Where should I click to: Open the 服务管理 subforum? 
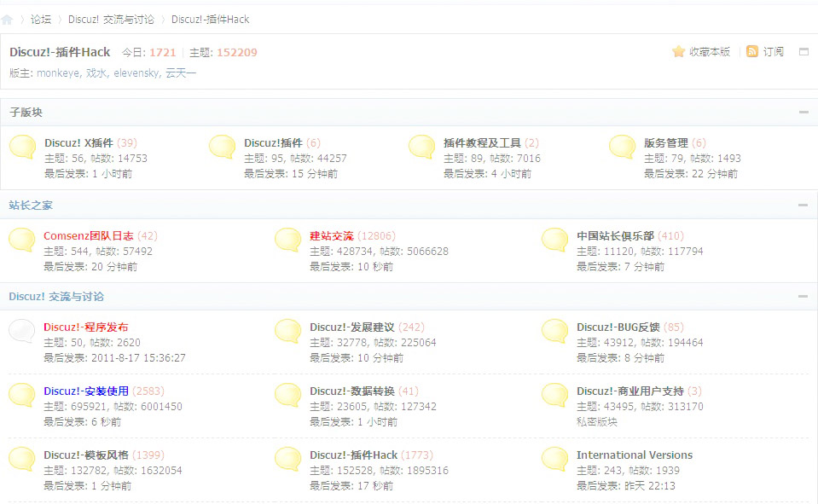click(x=666, y=143)
